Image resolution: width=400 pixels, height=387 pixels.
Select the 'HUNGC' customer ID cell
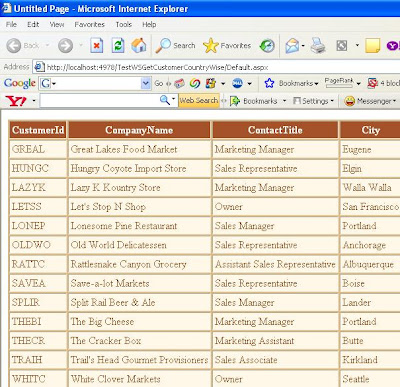pyautogui.click(x=38, y=168)
